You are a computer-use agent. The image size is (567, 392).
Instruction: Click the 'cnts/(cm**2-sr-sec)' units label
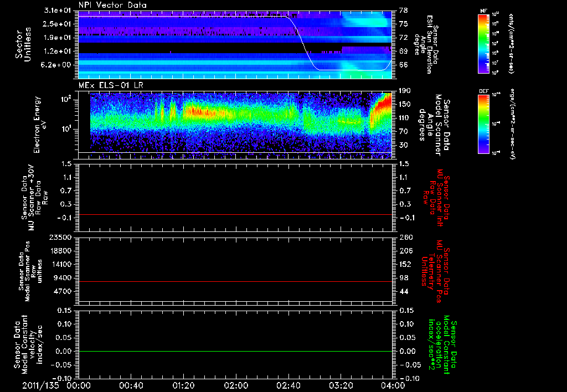[x=511, y=43]
